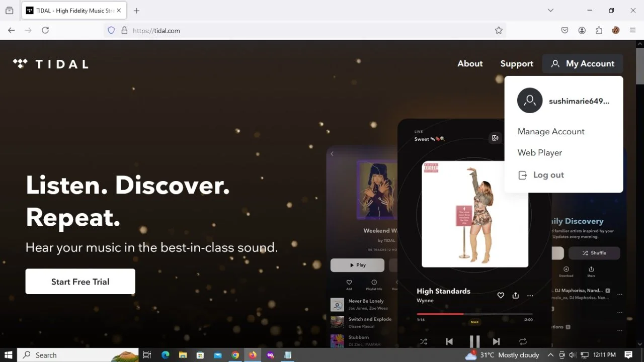Click the Play button on Weekend playlist
644x362 pixels.
click(x=357, y=265)
